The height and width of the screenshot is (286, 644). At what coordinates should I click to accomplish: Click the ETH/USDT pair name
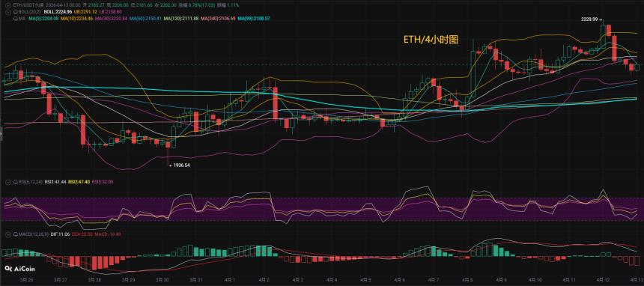tap(28, 5)
